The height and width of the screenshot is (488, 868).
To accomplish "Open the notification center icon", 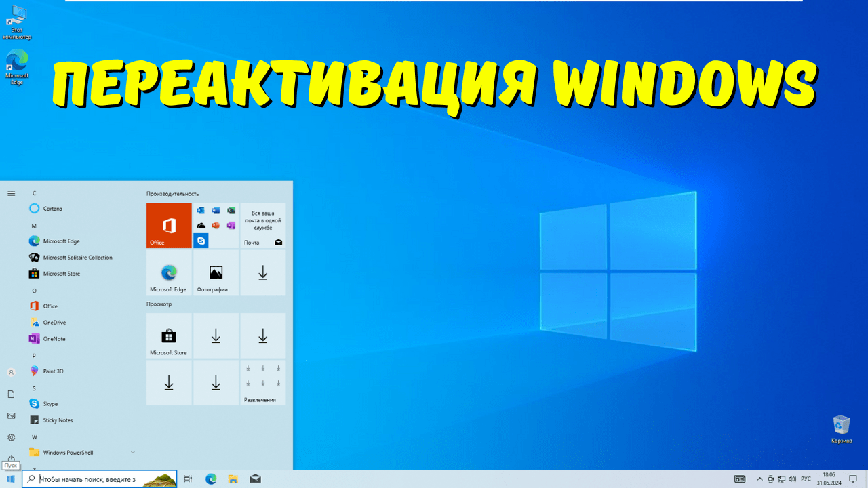I will [x=854, y=479].
